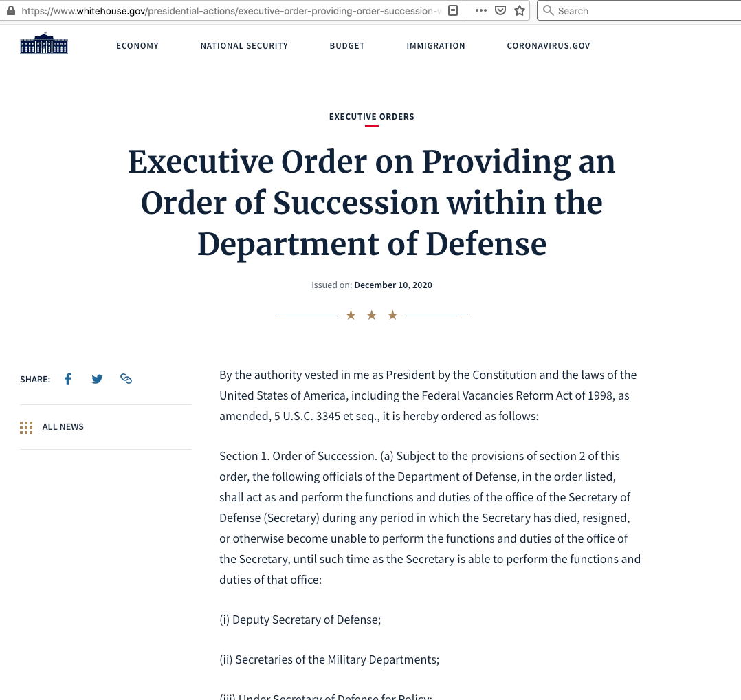Click the search magnifier icon
Screen dimensions: 741x700
(549, 10)
